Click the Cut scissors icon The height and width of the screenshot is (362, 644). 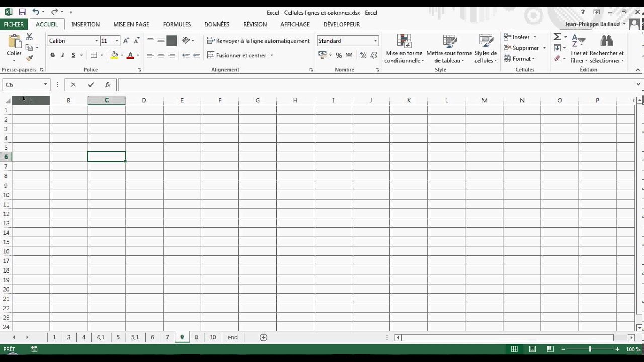(29, 37)
